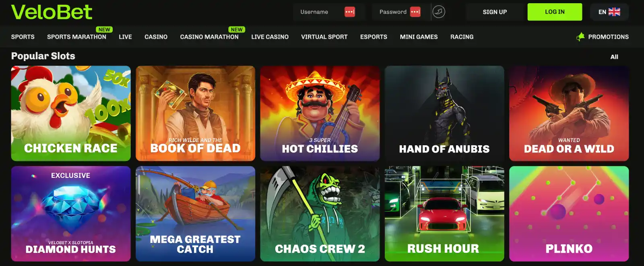The image size is (644, 266).
Task: Click the green LOG IN button
Action: pyautogui.click(x=555, y=12)
